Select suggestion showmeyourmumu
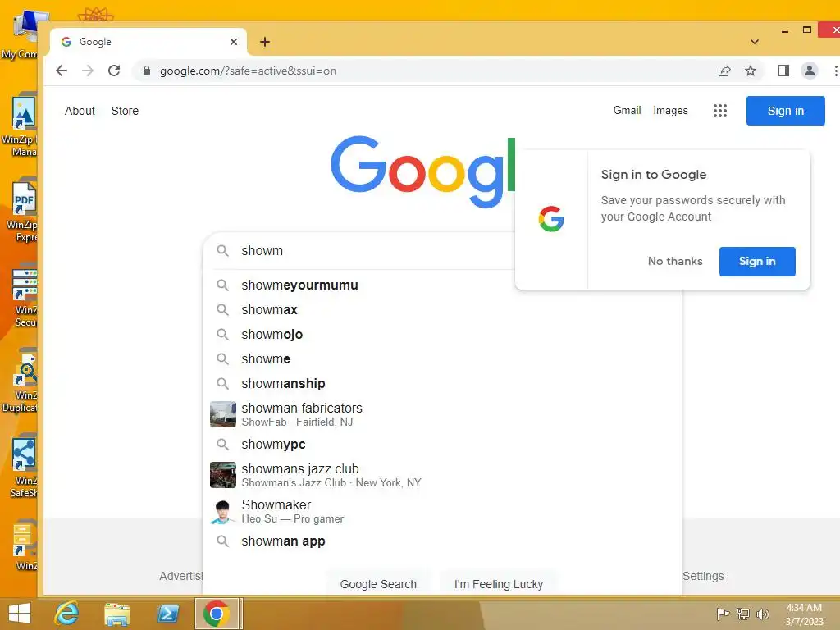840x630 pixels. pyautogui.click(x=441, y=285)
